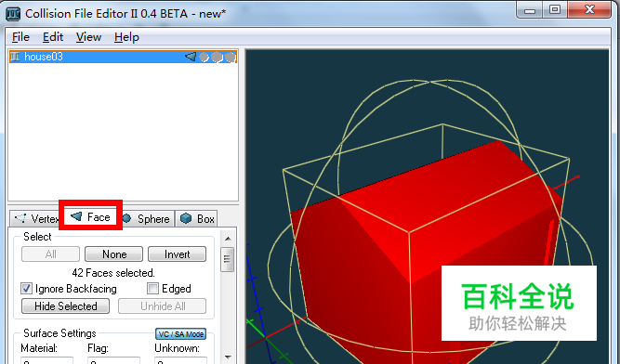The height and width of the screenshot is (364, 620).
Task: Hide the selected faces
Action: pyautogui.click(x=66, y=306)
